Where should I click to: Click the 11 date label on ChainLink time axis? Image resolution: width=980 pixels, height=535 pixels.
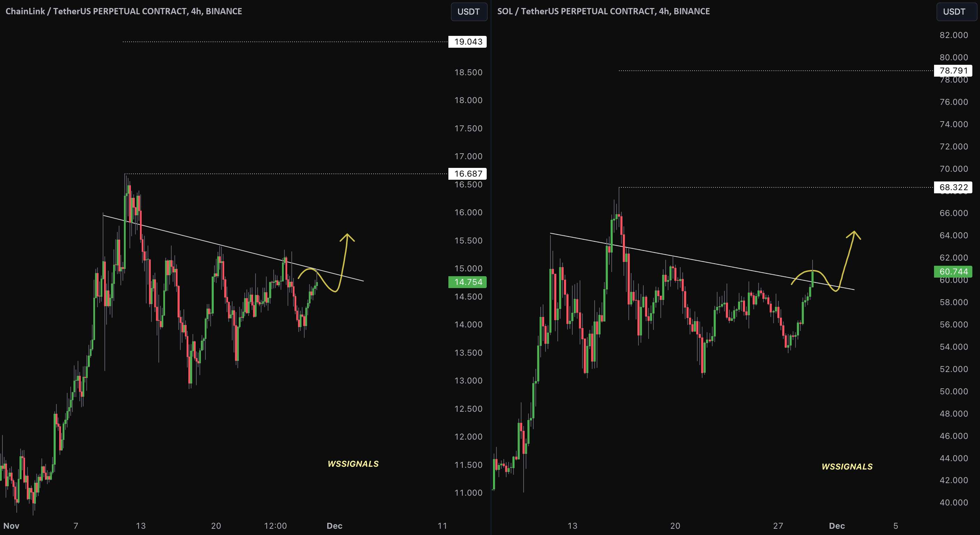pyautogui.click(x=442, y=526)
